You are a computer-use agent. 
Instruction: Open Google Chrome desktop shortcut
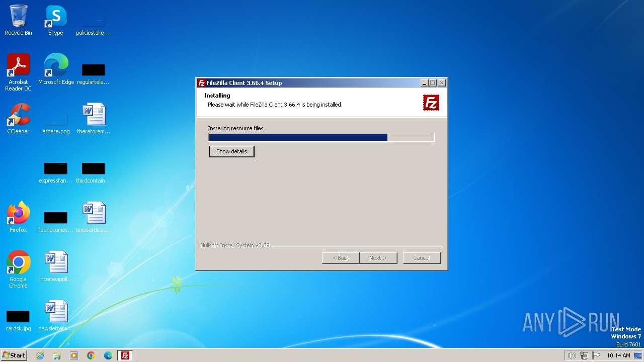18,269
